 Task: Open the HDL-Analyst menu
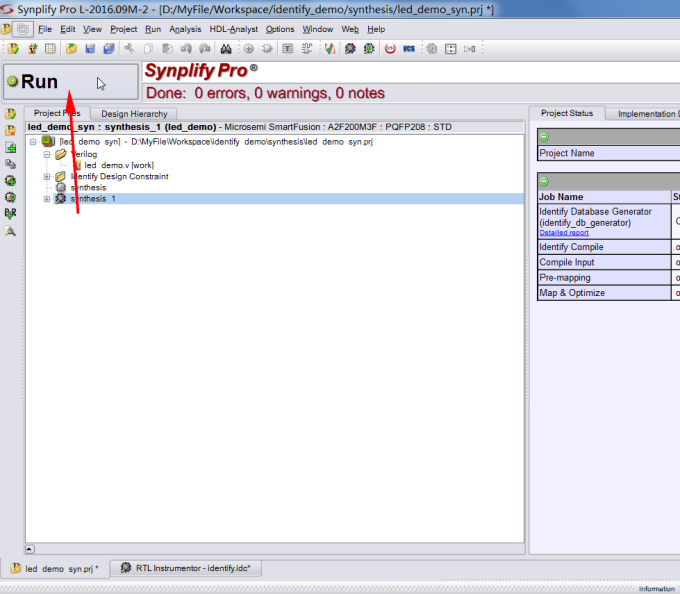pyautogui.click(x=234, y=29)
